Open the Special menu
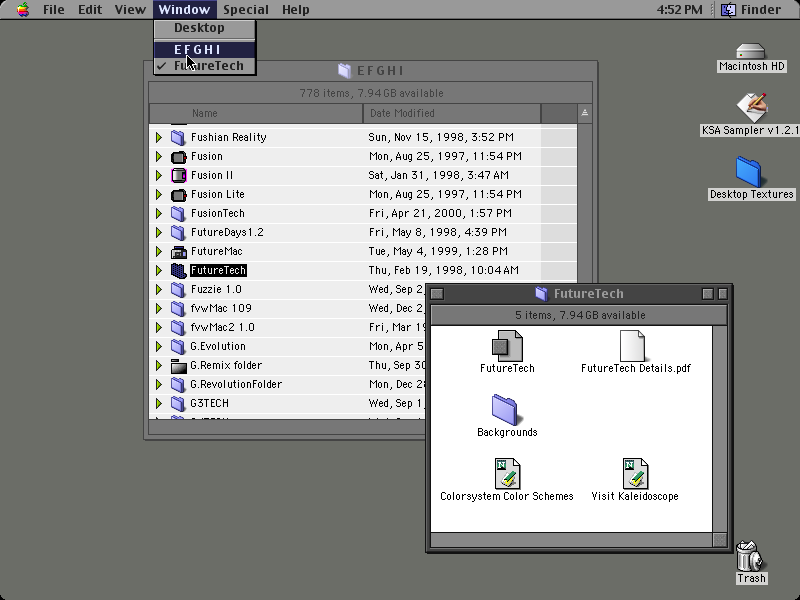 pos(245,10)
